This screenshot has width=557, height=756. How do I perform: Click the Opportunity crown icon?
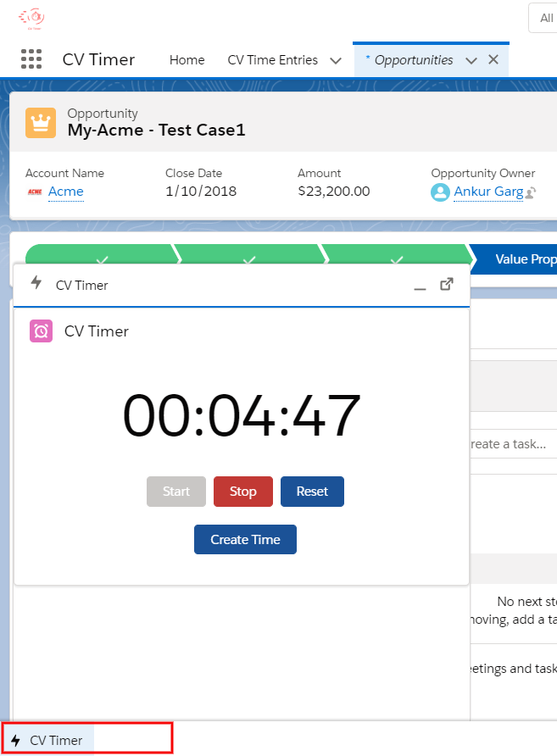[x=40, y=123]
